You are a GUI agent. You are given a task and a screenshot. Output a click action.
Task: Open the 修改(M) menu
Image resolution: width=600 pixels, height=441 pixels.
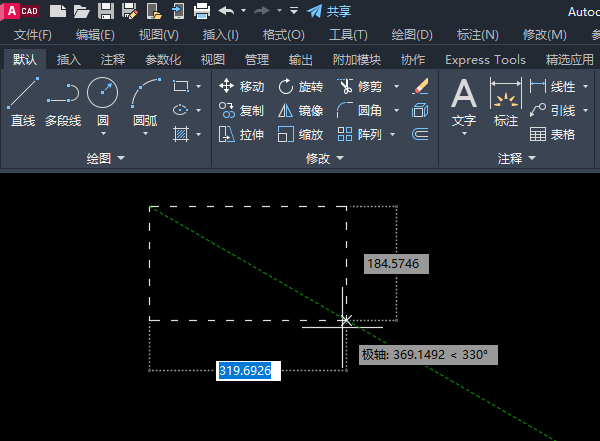[x=545, y=35]
